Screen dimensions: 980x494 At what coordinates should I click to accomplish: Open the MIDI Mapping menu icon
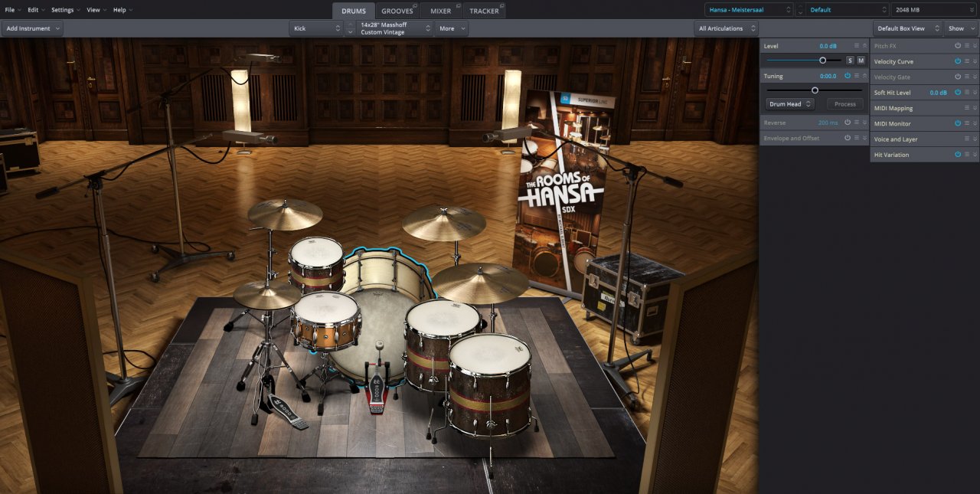[x=966, y=108]
